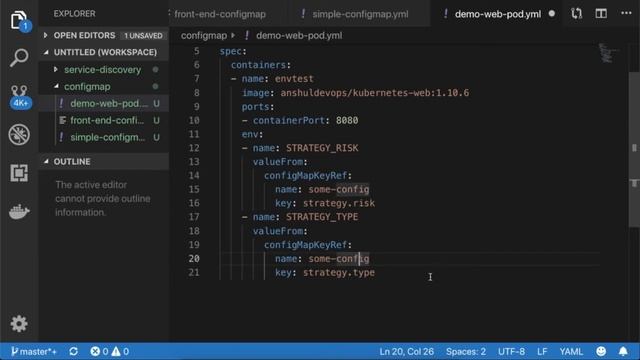The height and width of the screenshot is (360, 640).
Task: Click strategy.type key value
Action: click(x=338, y=272)
